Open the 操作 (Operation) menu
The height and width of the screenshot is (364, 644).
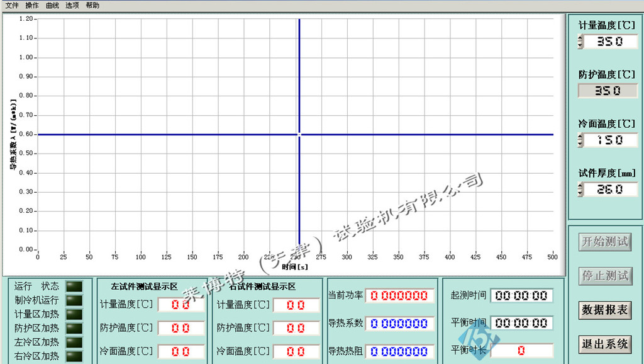(33, 5)
